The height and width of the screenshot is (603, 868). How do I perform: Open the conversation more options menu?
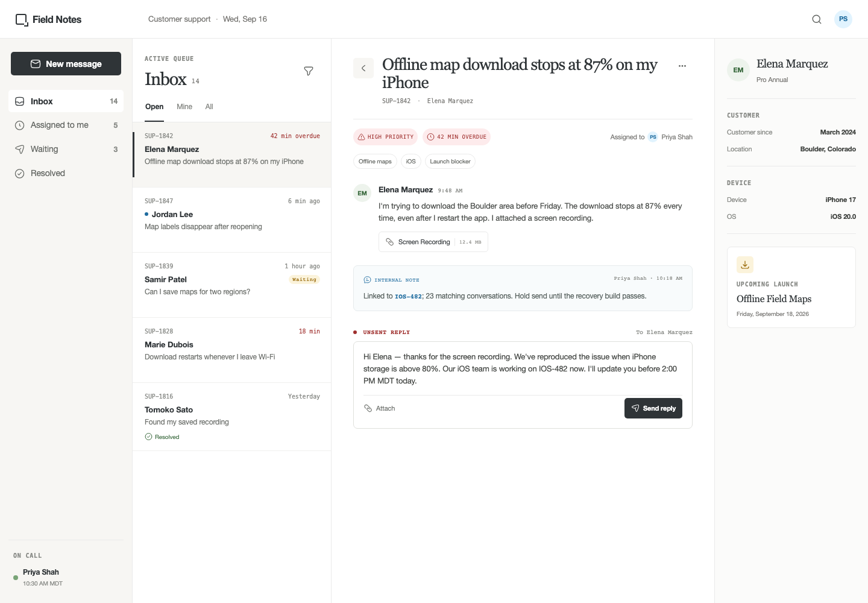pos(682,66)
